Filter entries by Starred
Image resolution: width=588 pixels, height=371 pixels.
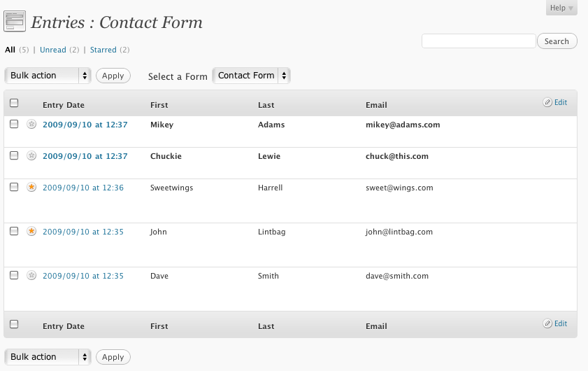pyautogui.click(x=103, y=50)
